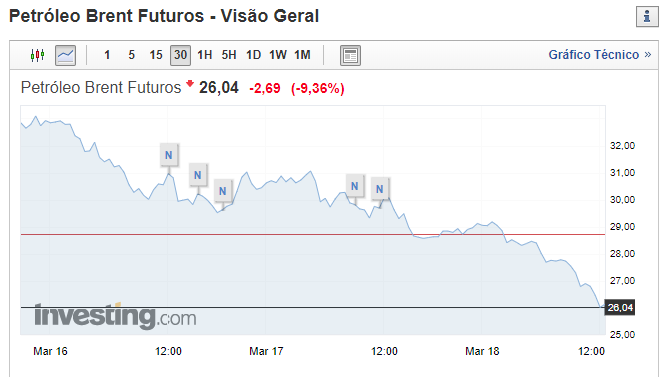Image resolution: width=663 pixels, height=377 pixels.
Task: Click the 26,04 current price label on axis
Action: pos(620,308)
